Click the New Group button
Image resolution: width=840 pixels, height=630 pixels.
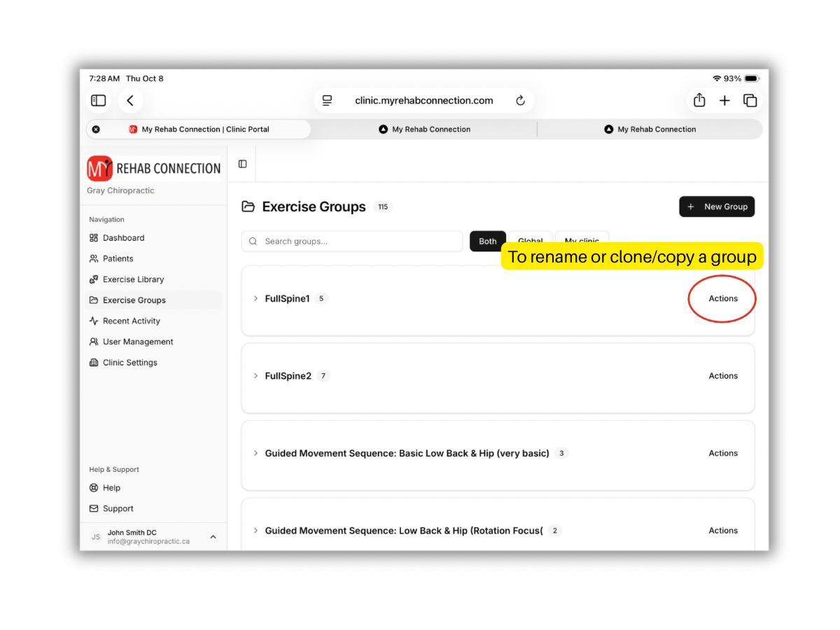coord(717,206)
